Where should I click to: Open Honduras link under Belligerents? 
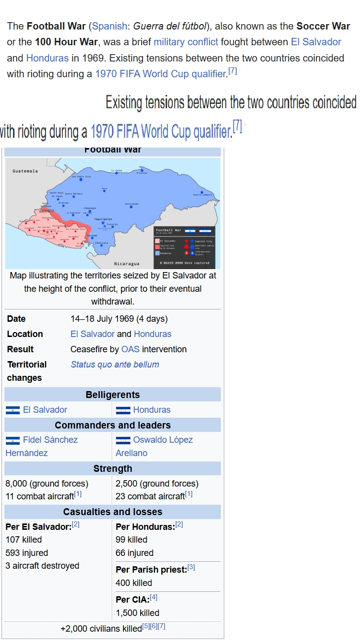click(x=152, y=410)
